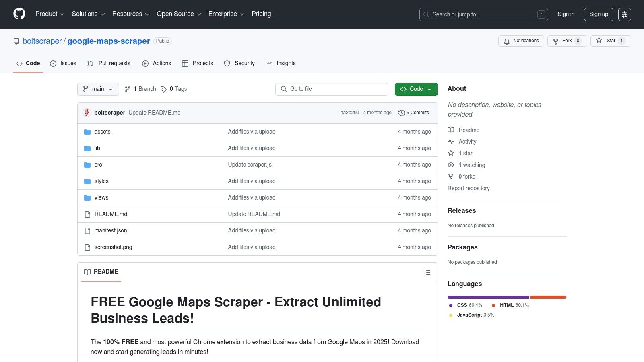
Task: Click the fork icon beside 0 forks
Action: click(451, 177)
